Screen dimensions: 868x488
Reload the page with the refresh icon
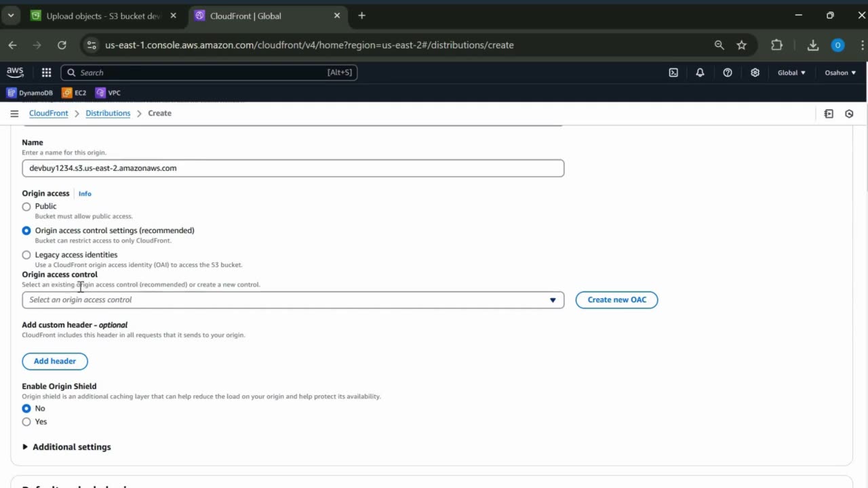pyautogui.click(x=62, y=45)
